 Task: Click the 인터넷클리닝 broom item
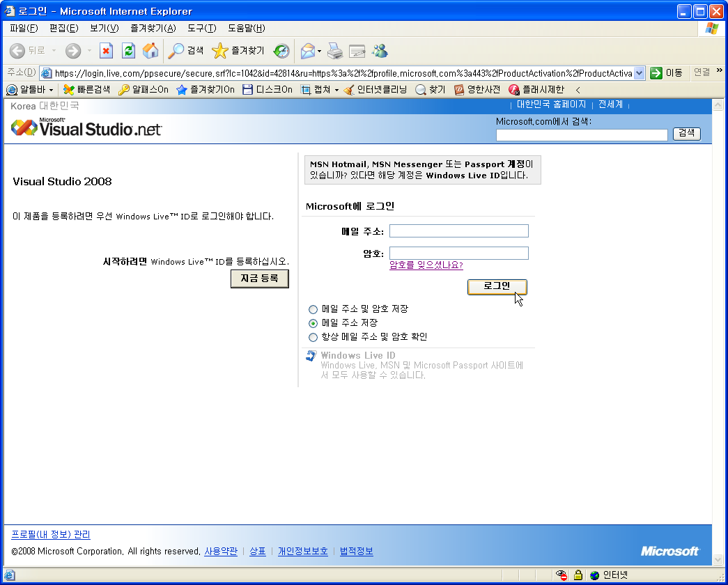(x=375, y=90)
